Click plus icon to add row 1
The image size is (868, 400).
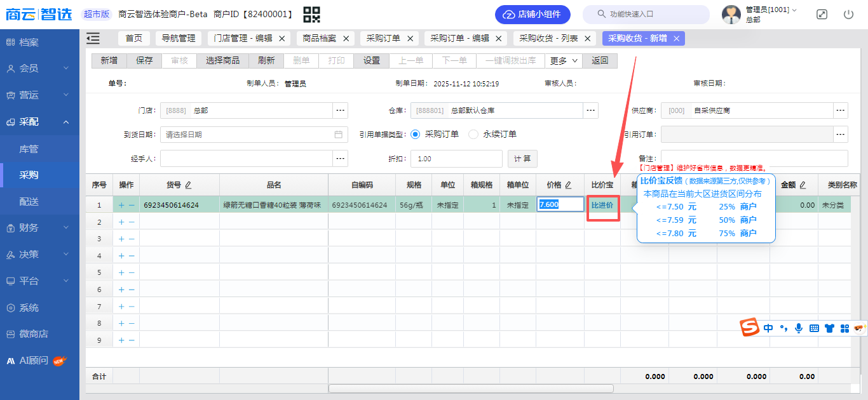point(121,205)
